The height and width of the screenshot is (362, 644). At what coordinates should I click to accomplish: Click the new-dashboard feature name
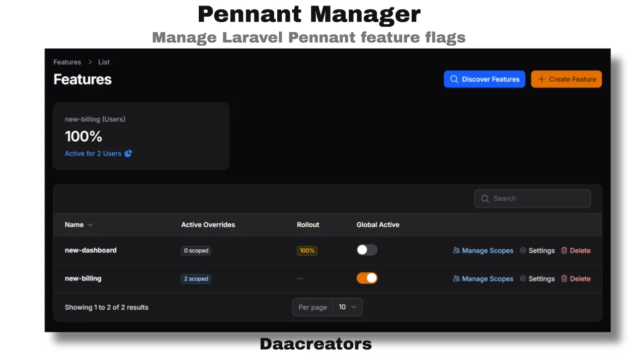[91, 250]
